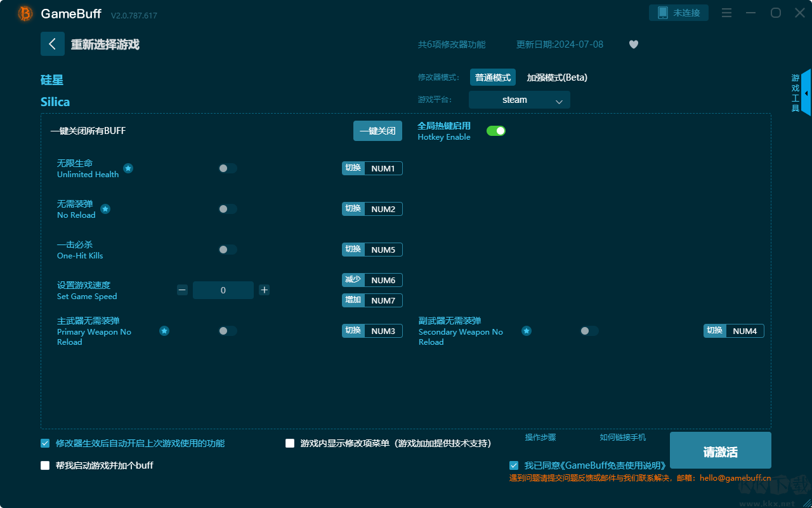Click the star badge beside Secondary Weapon No Reload

click(527, 331)
